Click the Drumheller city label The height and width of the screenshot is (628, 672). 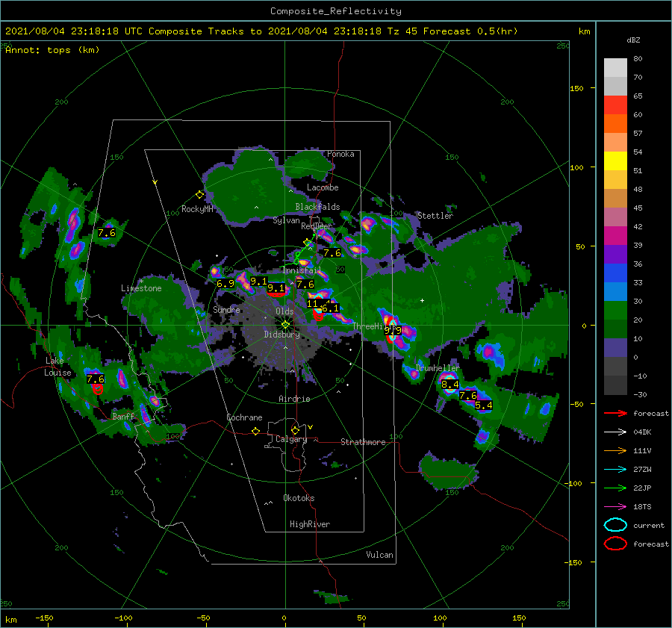coord(437,368)
